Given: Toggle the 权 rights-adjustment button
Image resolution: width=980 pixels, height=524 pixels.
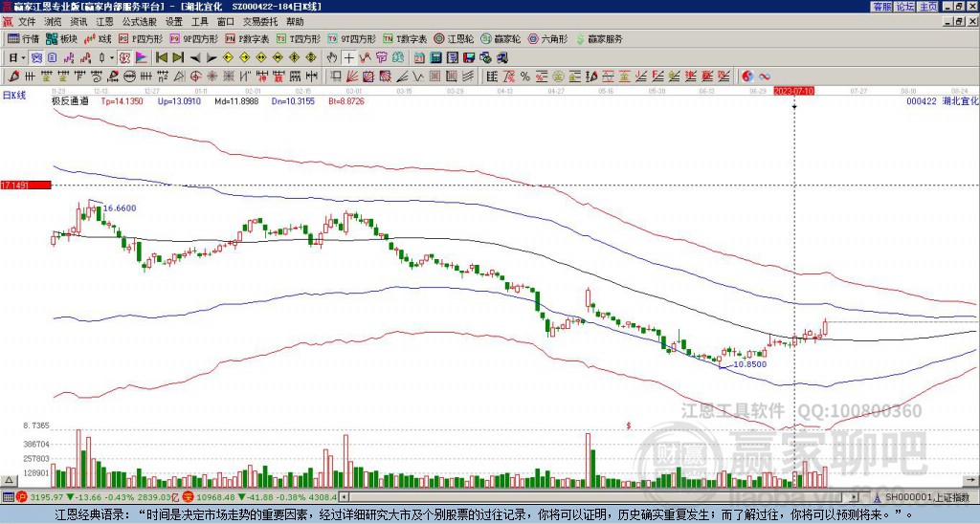Looking at the screenshot, I should [x=124, y=58].
